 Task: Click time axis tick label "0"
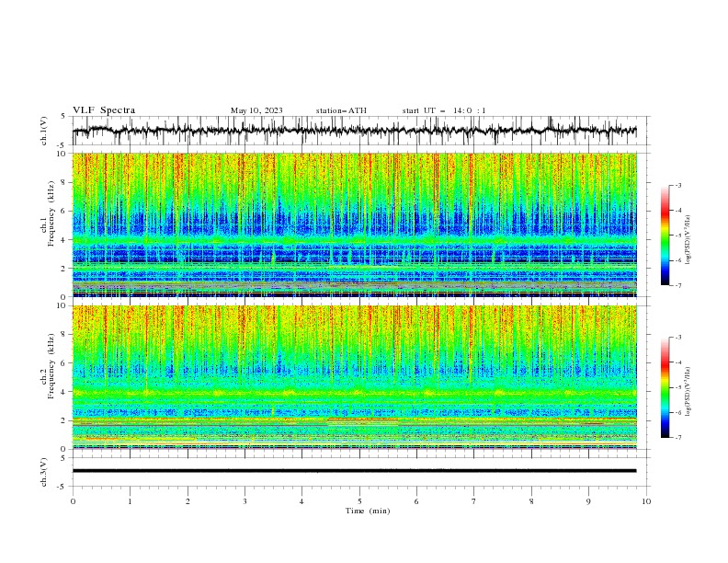[x=73, y=501]
